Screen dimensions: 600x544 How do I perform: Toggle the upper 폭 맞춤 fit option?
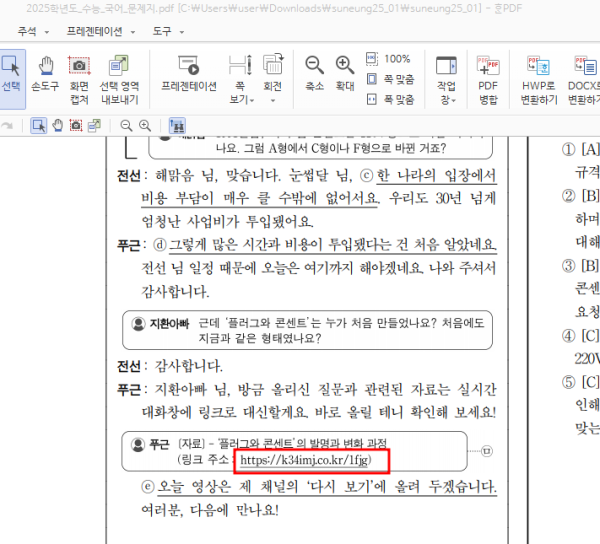click(x=390, y=79)
